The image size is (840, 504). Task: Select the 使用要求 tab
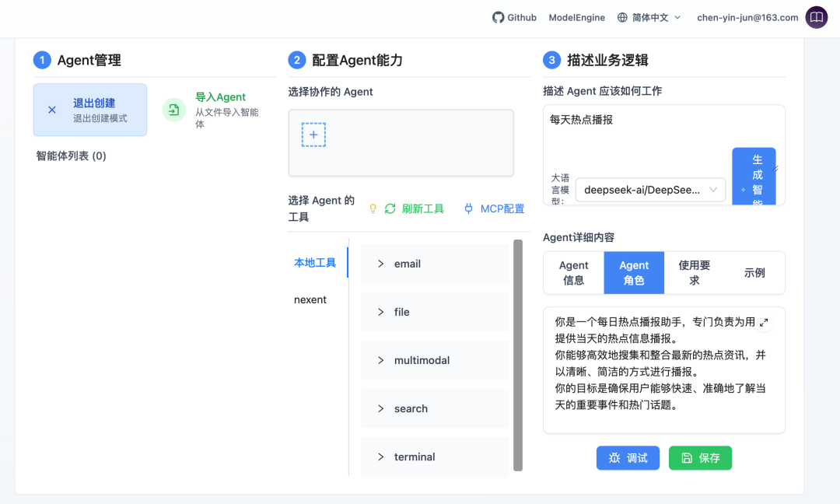(695, 273)
